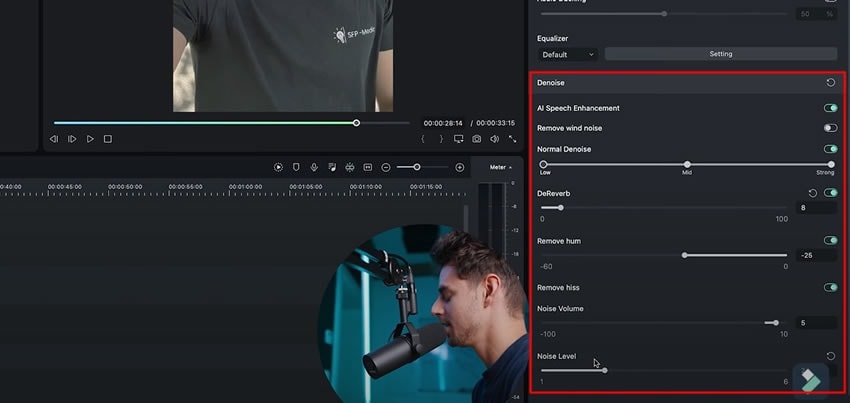Image resolution: width=850 pixels, height=403 pixels.
Task: Add a marker with the shield-shaped icon
Action: 296,168
